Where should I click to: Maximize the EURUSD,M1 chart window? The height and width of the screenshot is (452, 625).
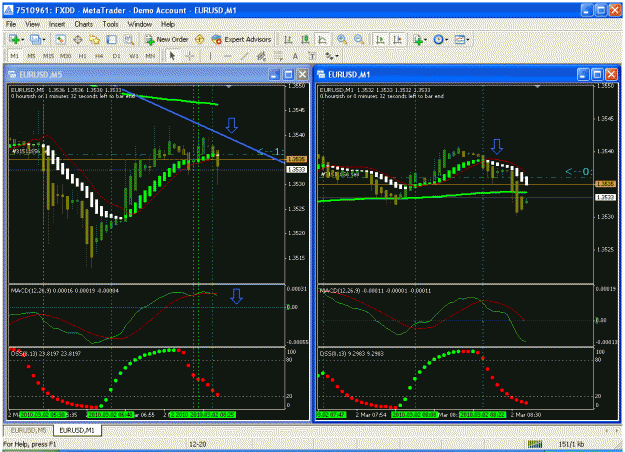click(597, 74)
